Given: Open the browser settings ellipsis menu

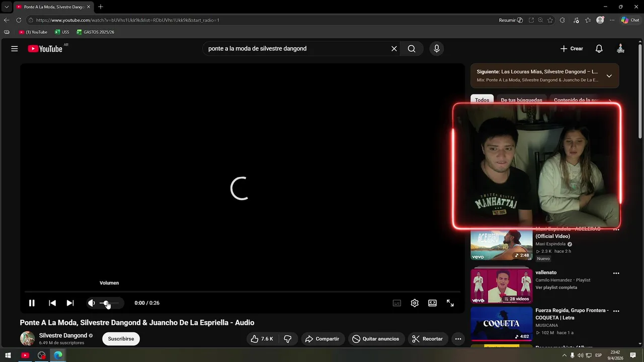Looking at the screenshot, I should pos(612,20).
